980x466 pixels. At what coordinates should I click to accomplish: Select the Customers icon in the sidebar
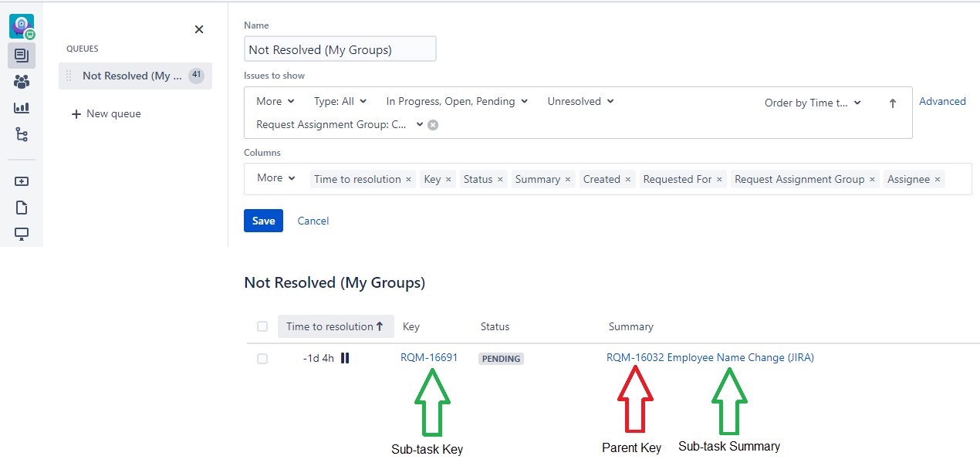pyautogui.click(x=21, y=81)
